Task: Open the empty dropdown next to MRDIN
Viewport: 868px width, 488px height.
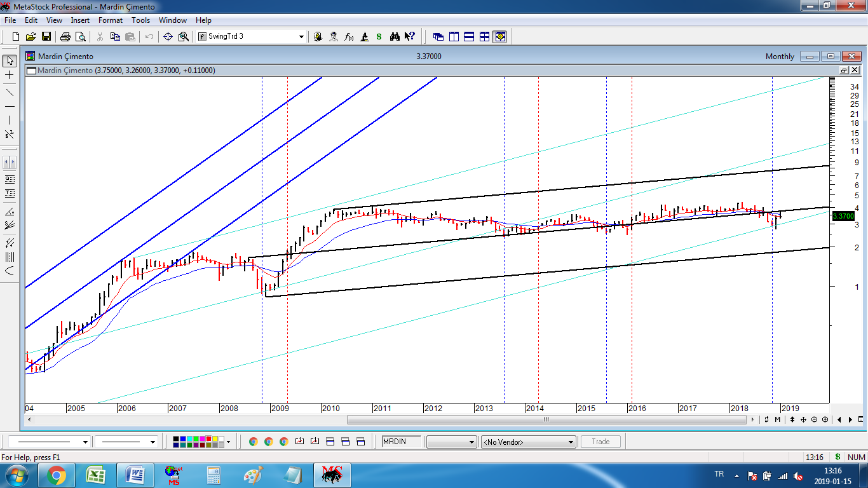Action: 471,442
